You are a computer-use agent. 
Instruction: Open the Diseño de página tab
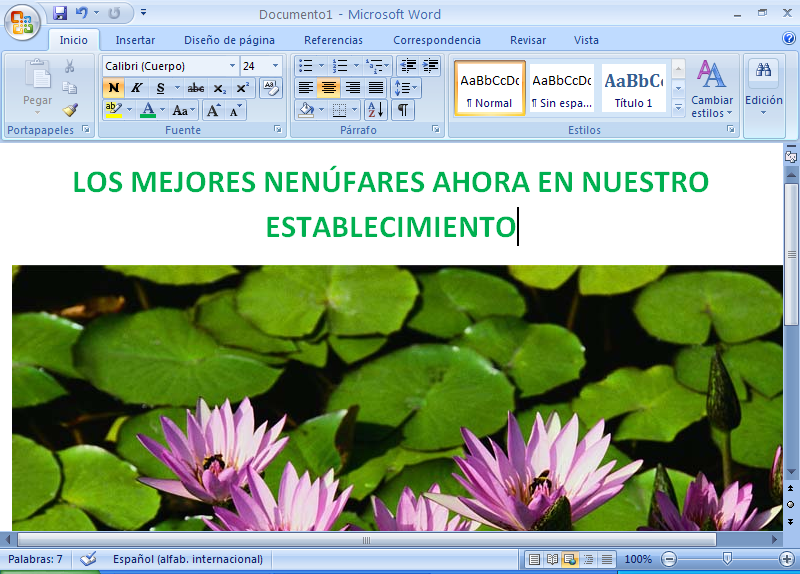(229, 40)
